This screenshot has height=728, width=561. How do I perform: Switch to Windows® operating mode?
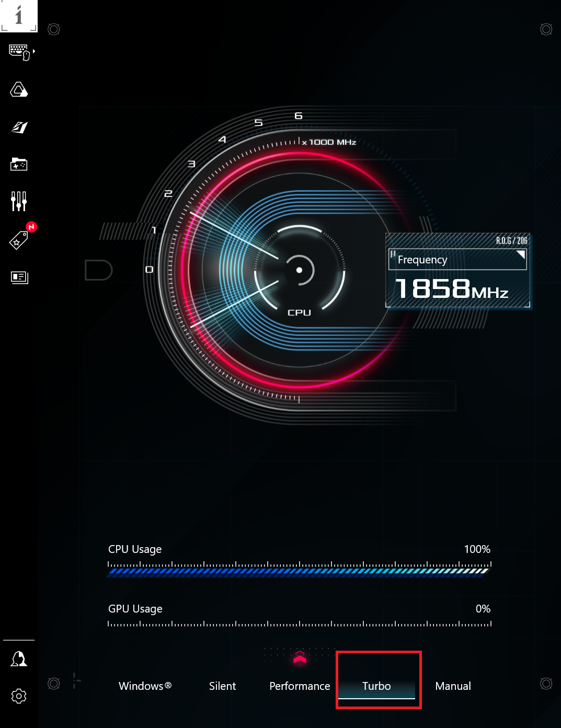145,686
